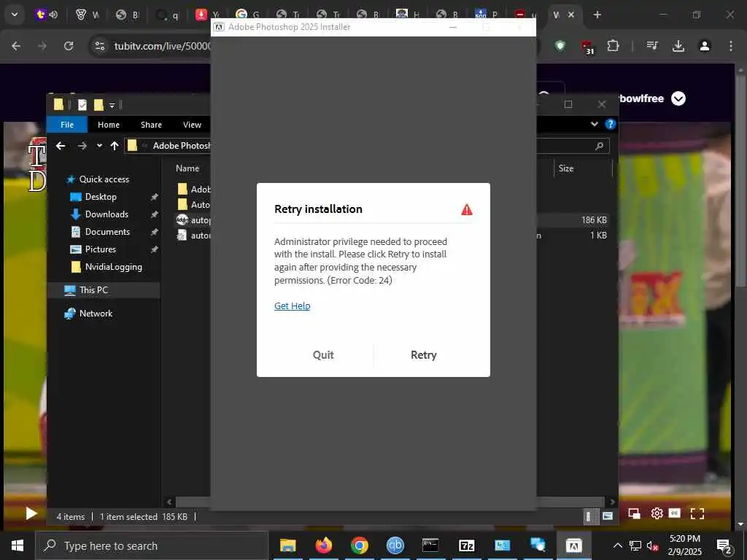This screenshot has height=560, width=747.
Task: Open File Explorer help question mark
Action: (610, 124)
